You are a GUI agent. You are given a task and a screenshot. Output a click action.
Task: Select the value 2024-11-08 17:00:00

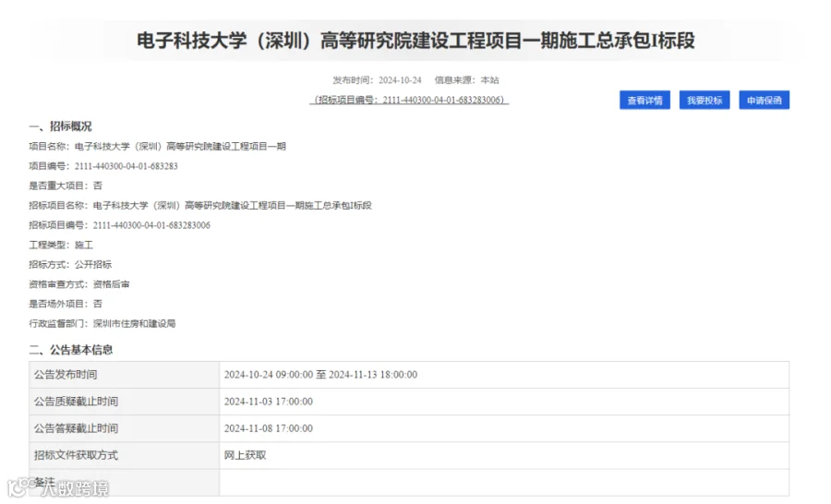[x=268, y=428]
